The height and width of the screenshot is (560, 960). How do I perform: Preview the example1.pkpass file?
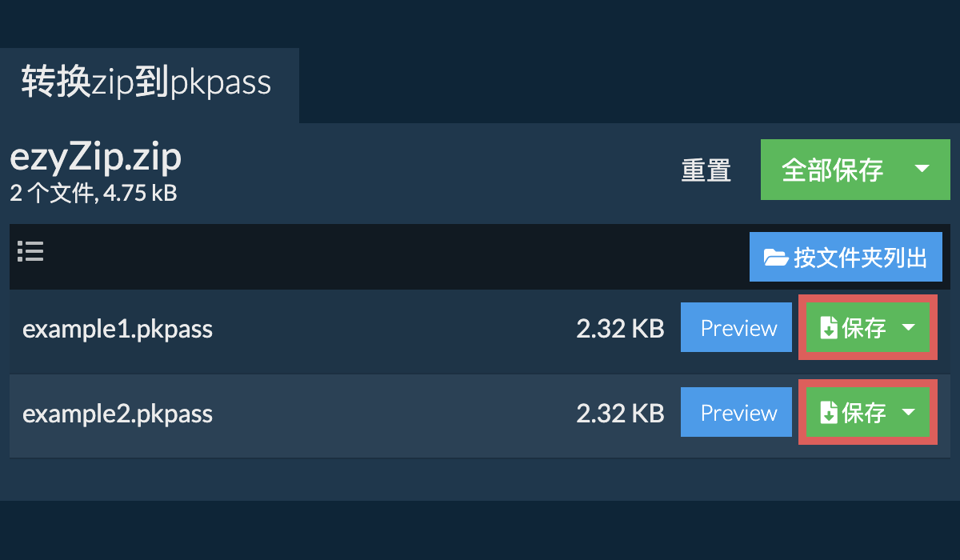coord(738,328)
